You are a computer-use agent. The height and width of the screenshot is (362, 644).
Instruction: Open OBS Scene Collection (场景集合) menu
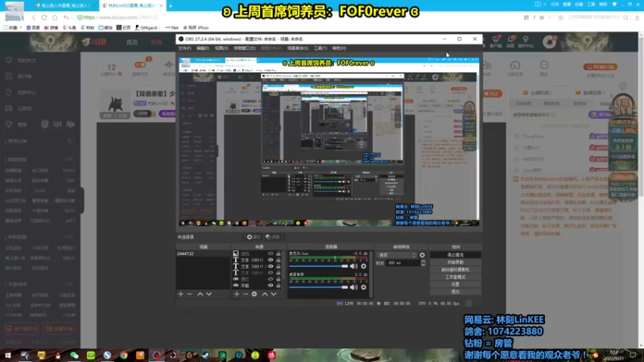(x=298, y=48)
